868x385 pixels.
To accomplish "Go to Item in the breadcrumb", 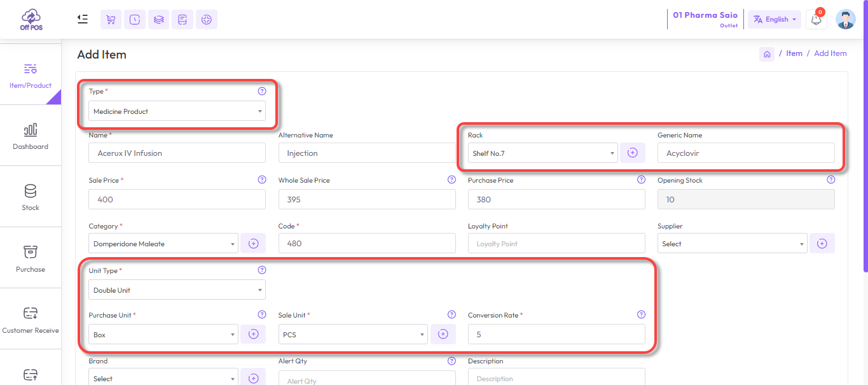I will [794, 53].
